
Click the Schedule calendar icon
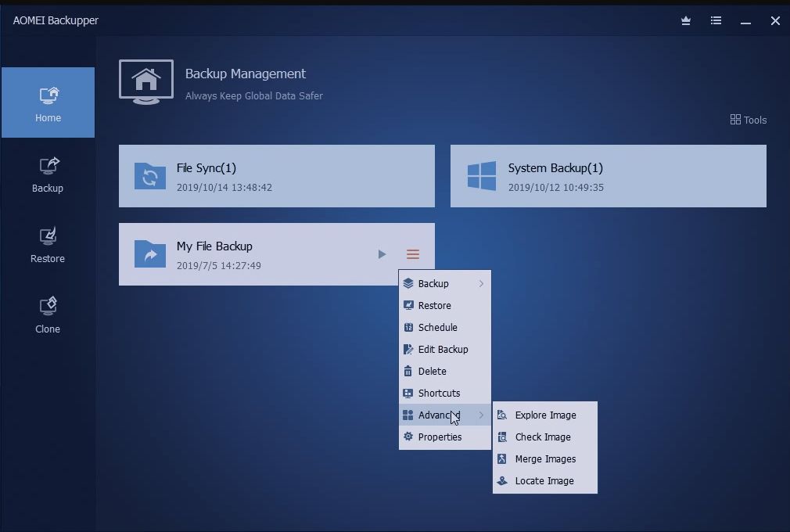408,328
